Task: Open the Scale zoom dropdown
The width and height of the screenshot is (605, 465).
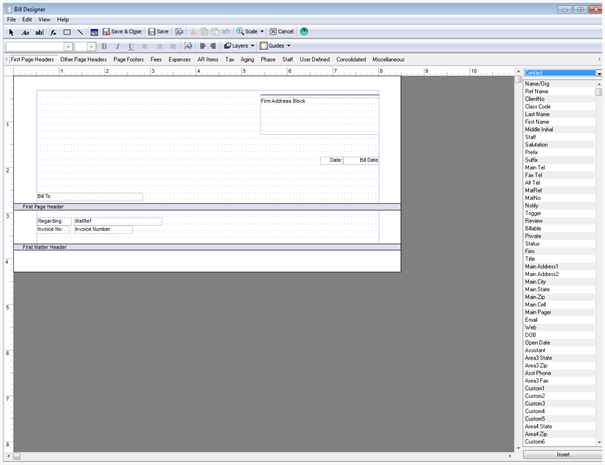Action: (250, 32)
